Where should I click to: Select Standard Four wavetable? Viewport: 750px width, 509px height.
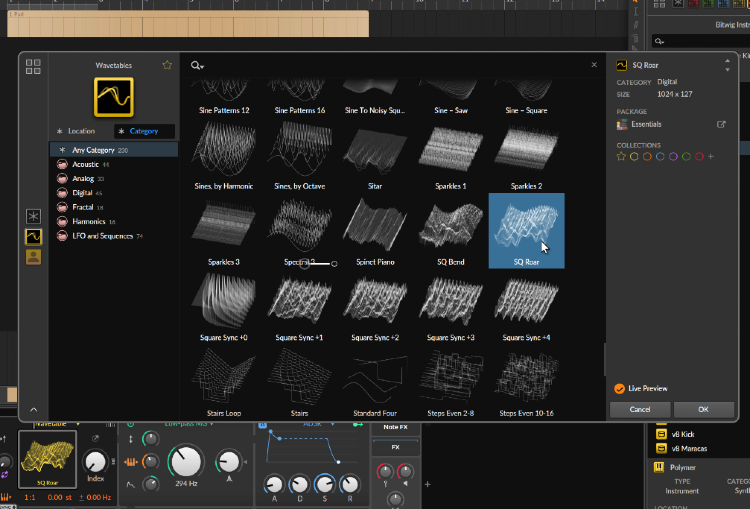tap(375, 382)
